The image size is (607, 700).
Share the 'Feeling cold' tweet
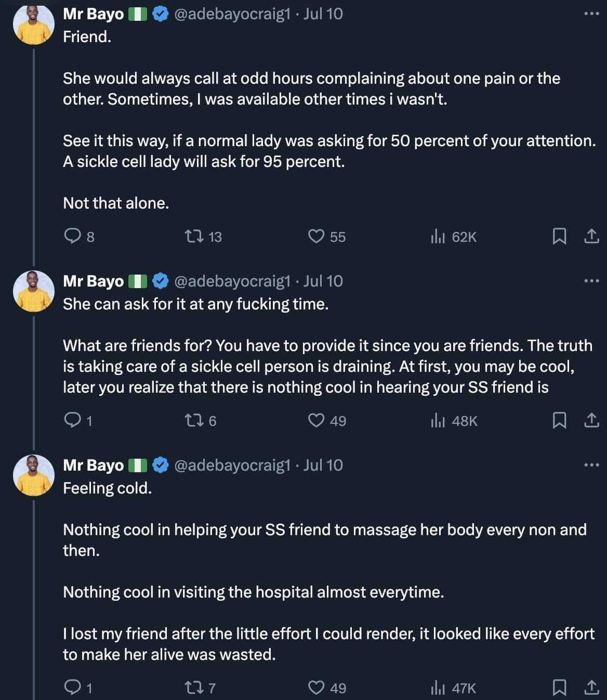[591, 688]
